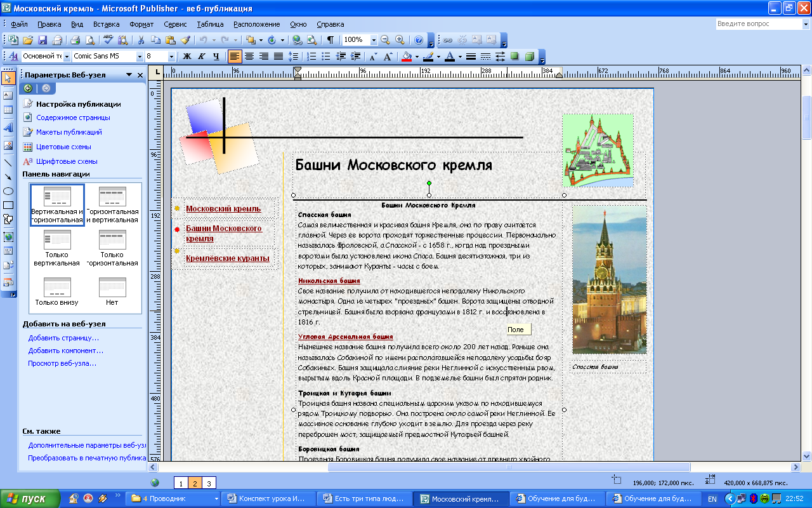Click the Zoom In magnifier icon
This screenshot has height=508, width=812.
coord(400,40)
